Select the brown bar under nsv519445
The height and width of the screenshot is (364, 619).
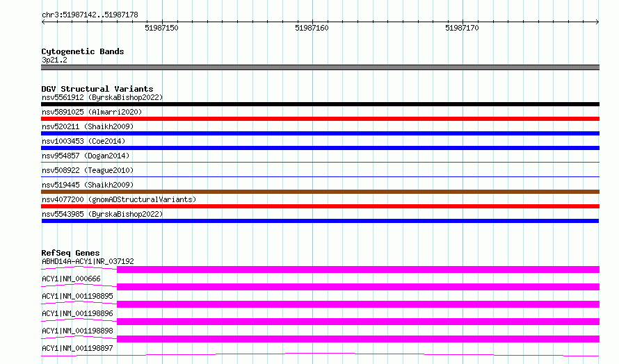pyautogui.click(x=320, y=192)
